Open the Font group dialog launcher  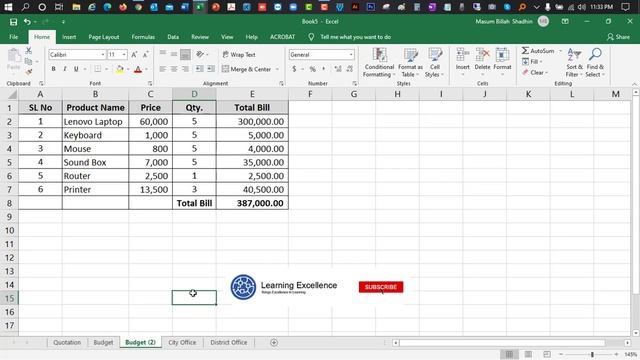[150, 84]
